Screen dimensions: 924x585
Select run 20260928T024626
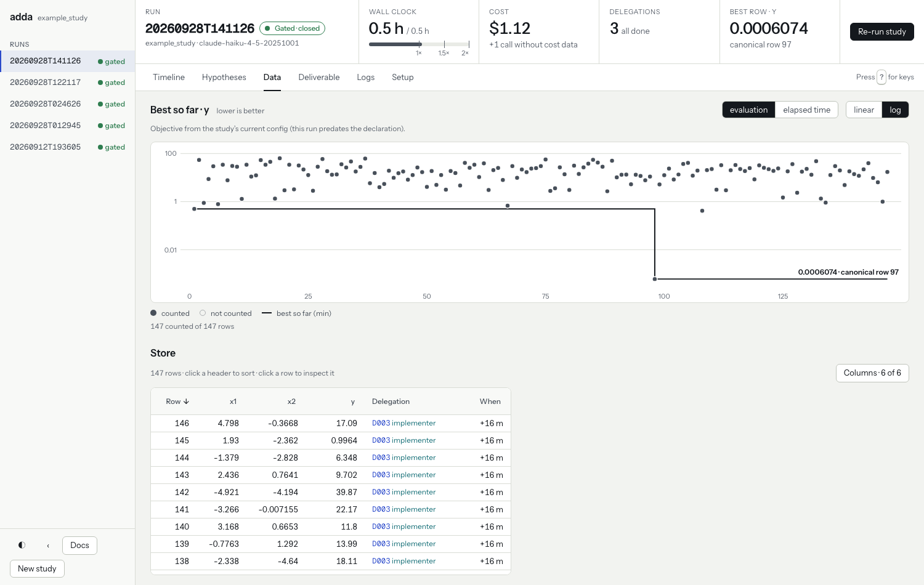[x=68, y=104]
